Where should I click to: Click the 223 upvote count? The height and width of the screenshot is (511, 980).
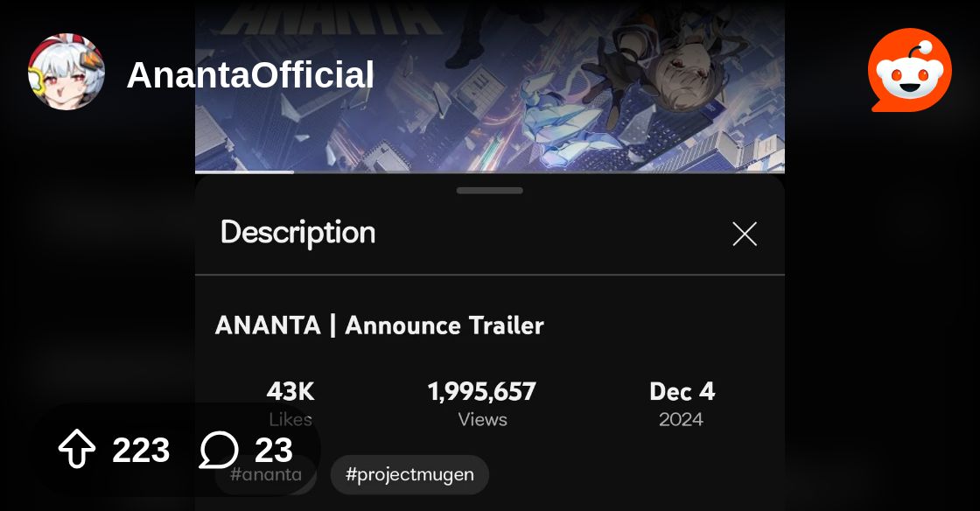point(141,450)
